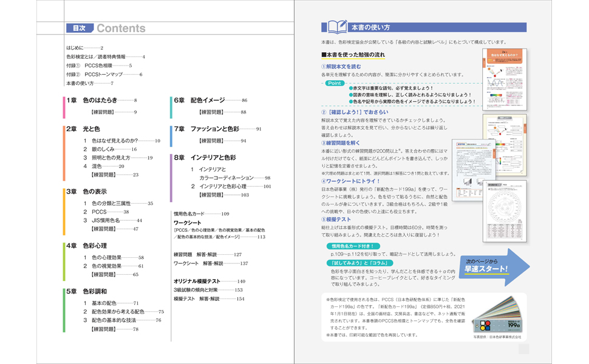Click the Point badge above the red bullet list
Screen dimensions: 589x364
pyautogui.click(x=335, y=84)
